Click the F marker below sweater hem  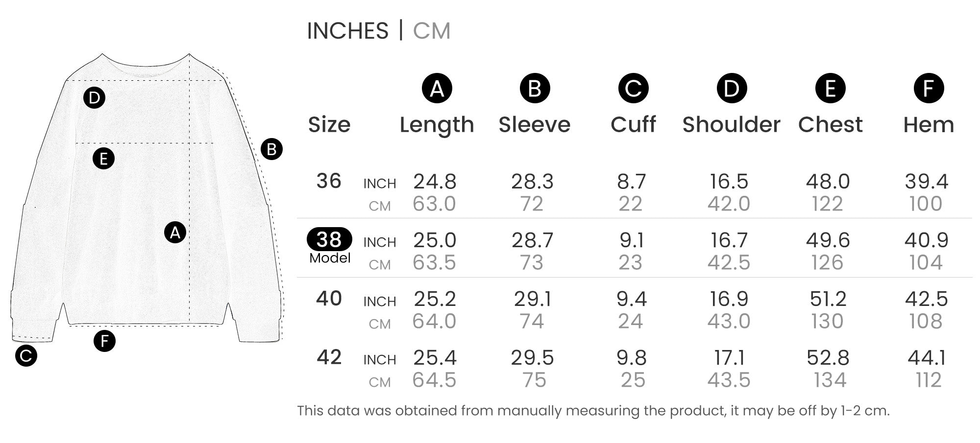[x=104, y=341]
